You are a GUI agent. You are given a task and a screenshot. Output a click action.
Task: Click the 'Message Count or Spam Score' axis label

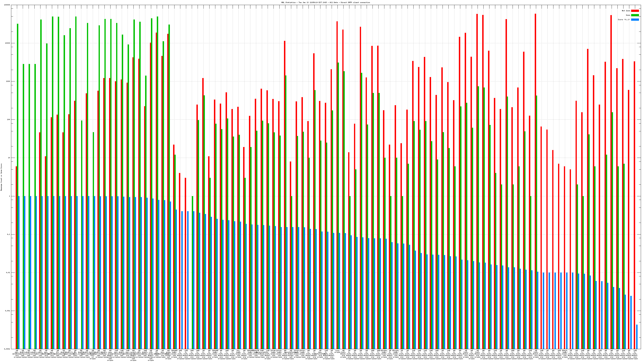click(x=1, y=177)
